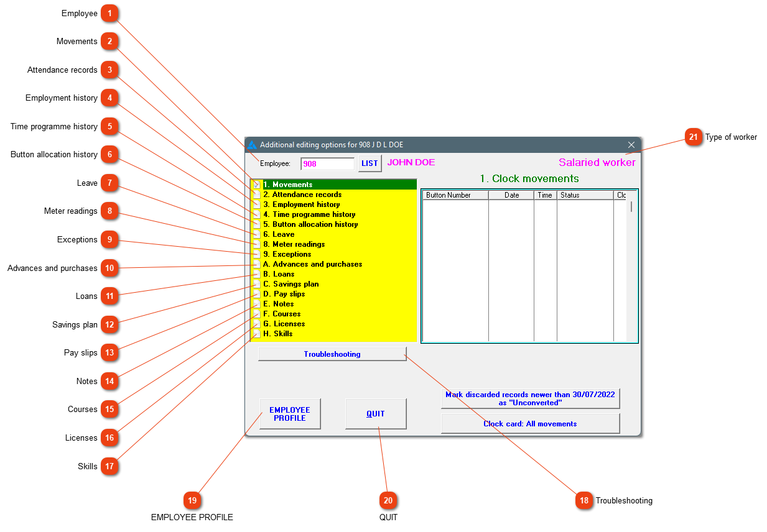767x532 pixels.
Task: Click the page icon next to '8. Meter readings'
Action: (256, 244)
